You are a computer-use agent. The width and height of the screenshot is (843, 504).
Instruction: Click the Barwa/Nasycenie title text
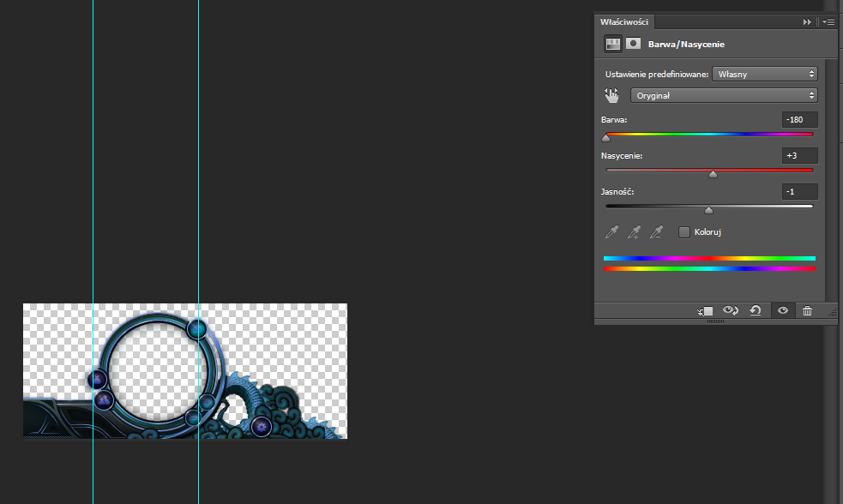[686, 44]
